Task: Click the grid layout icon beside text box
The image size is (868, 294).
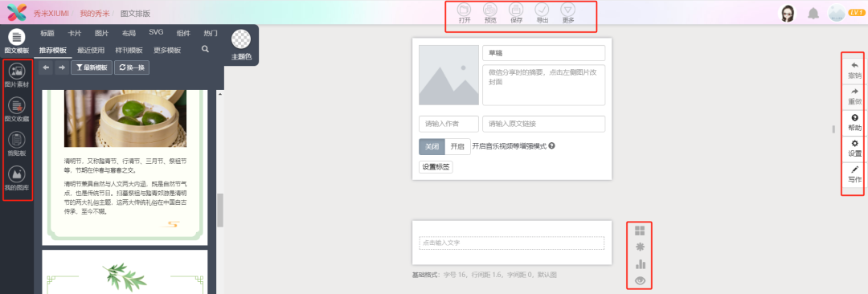Action: tap(640, 231)
